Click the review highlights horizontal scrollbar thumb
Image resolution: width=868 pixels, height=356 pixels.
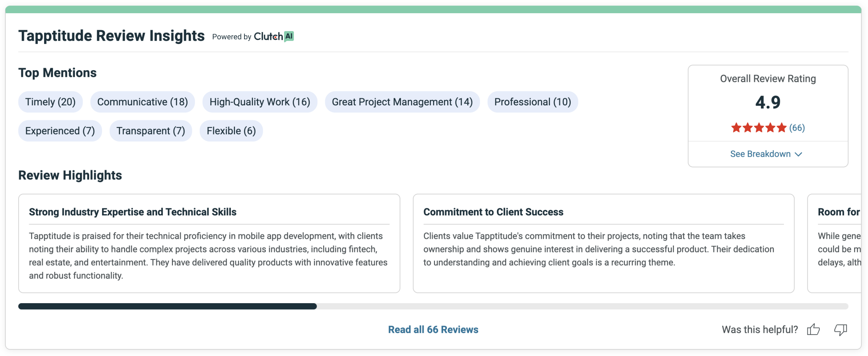point(167,306)
